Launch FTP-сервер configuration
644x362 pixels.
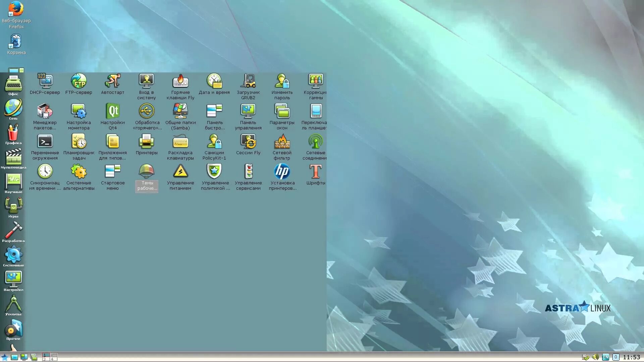tap(79, 81)
